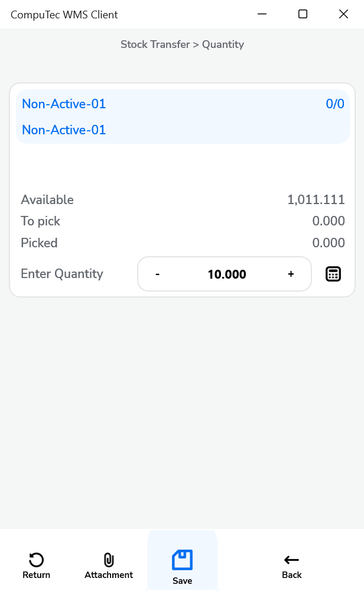Screen dimensions: 364x591
Task: Select the top Non-Active-01 item code
Action: coord(64,104)
